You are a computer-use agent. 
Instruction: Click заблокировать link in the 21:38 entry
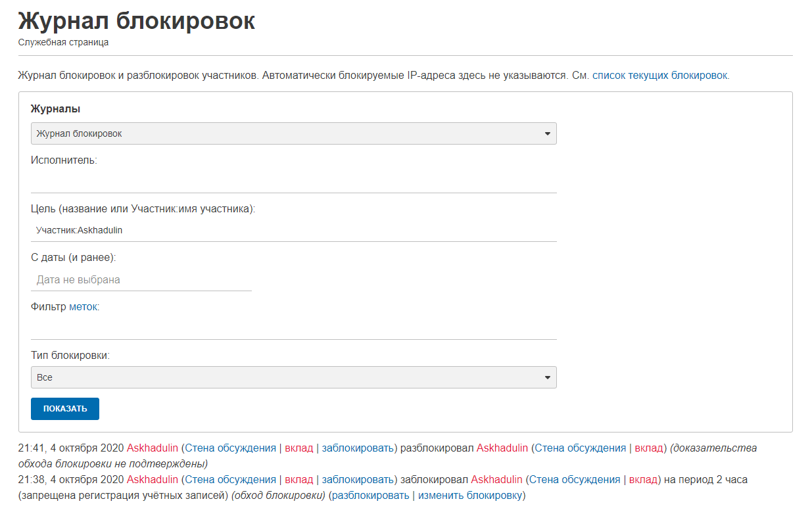point(357,480)
